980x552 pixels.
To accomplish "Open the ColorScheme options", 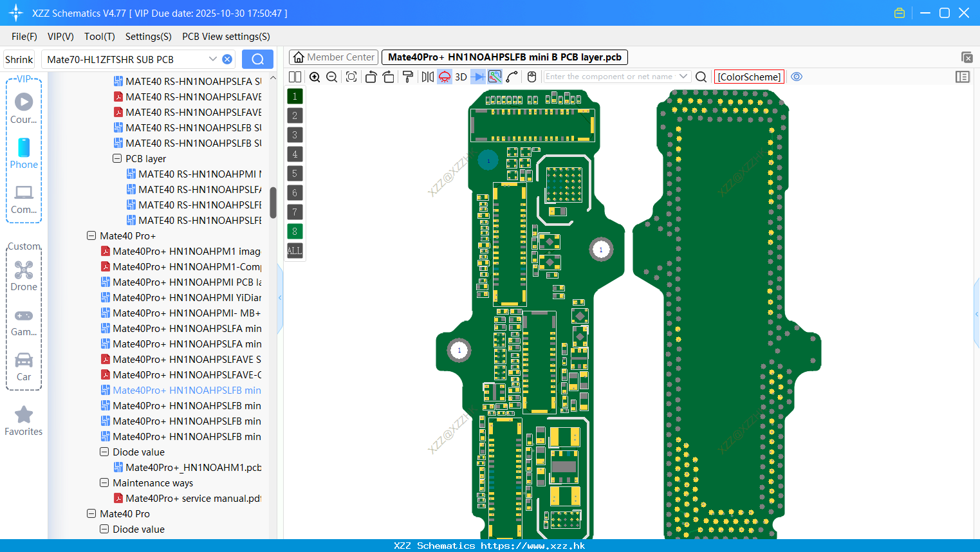I will coord(749,77).
